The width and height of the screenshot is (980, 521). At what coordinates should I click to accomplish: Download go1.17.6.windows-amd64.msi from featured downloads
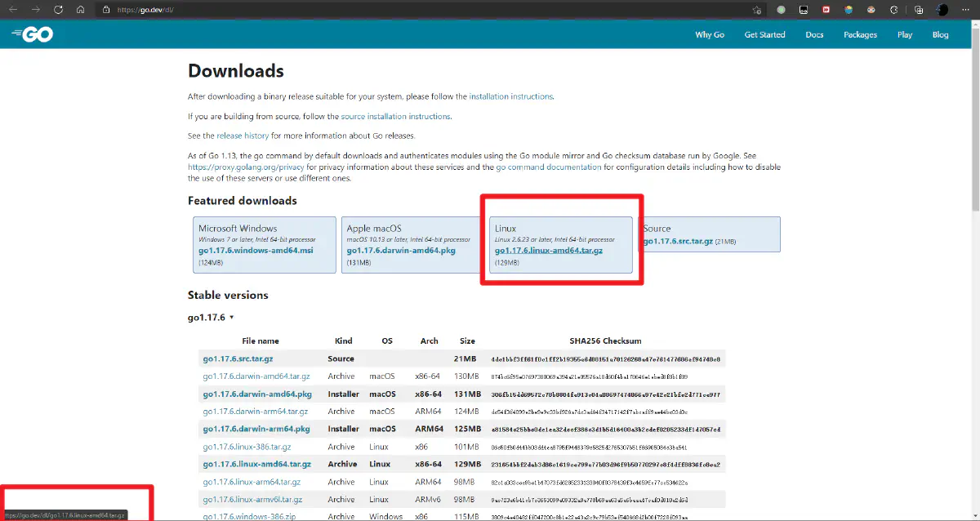pyautogui.click(x=256, y=251)
